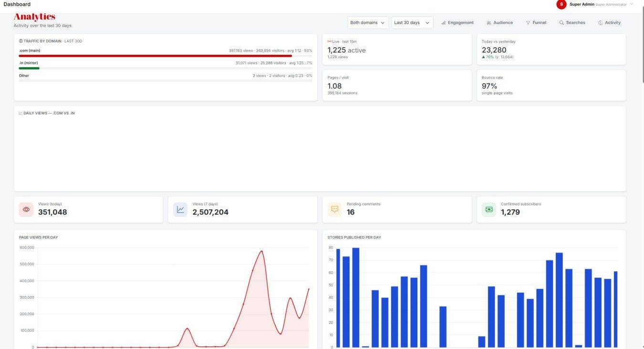644x349 pixels.
Task: Click the Analytics heading
Action: pyautogui.click(x=34, y=17)
